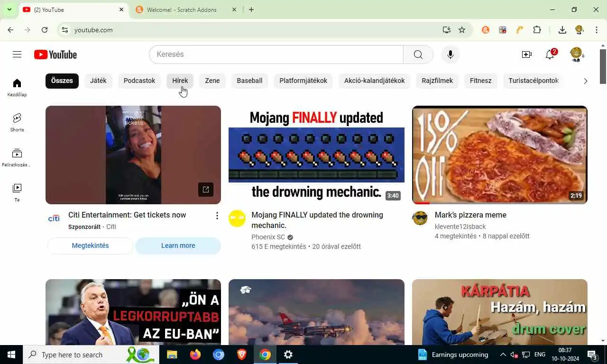Select the Baseball filter chip
The width and height of the screenshot is (607, 364).
[249, 81]
